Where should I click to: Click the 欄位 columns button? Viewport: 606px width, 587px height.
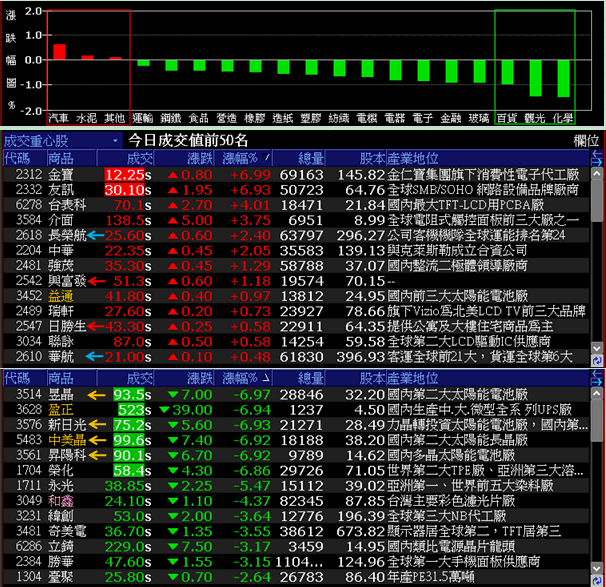click(x=586, y=141)
